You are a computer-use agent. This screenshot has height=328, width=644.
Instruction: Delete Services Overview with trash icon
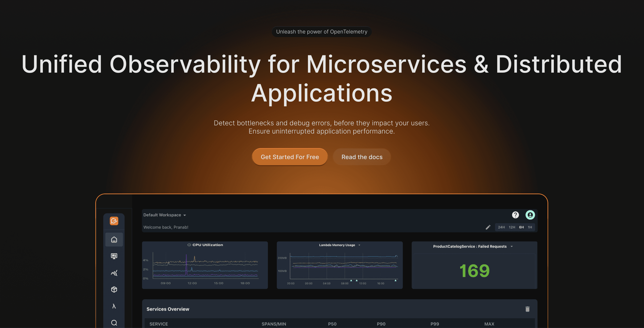pos(528,309)
